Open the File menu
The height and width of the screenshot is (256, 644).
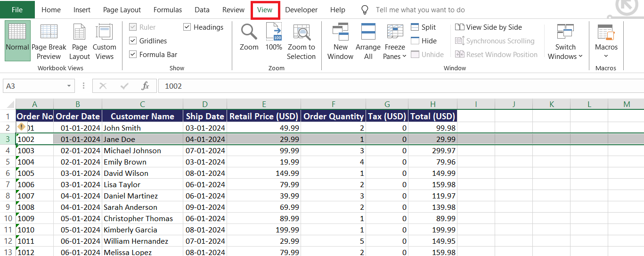tap(17, 9)
